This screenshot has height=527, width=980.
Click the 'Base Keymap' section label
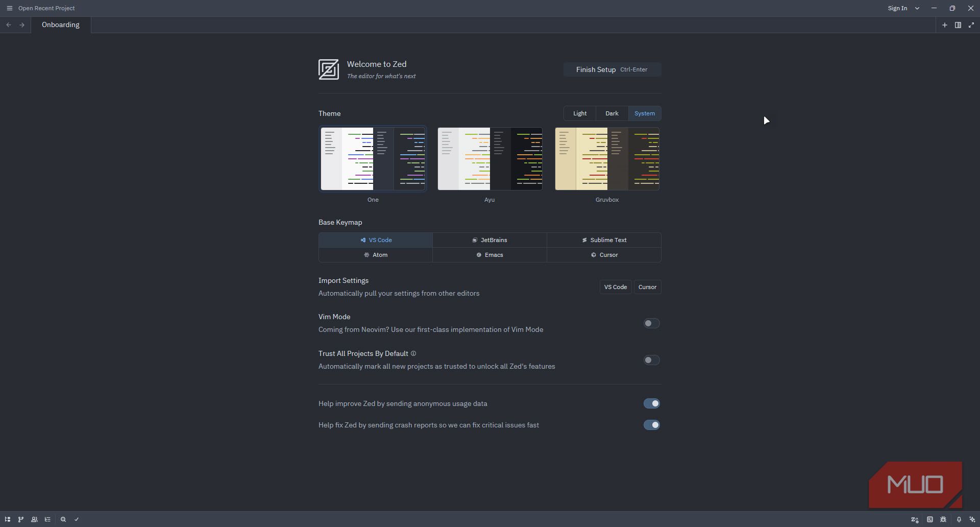tap(340, 222)
